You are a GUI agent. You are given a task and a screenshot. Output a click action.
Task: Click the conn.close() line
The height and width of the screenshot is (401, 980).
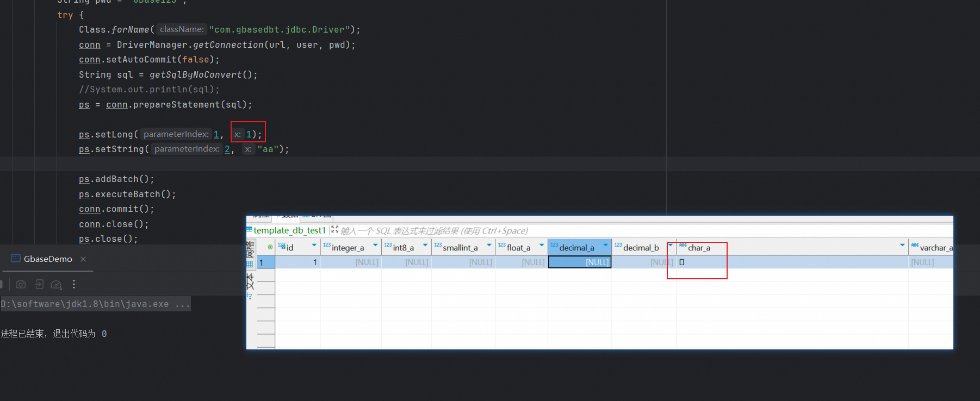point(114,224)
